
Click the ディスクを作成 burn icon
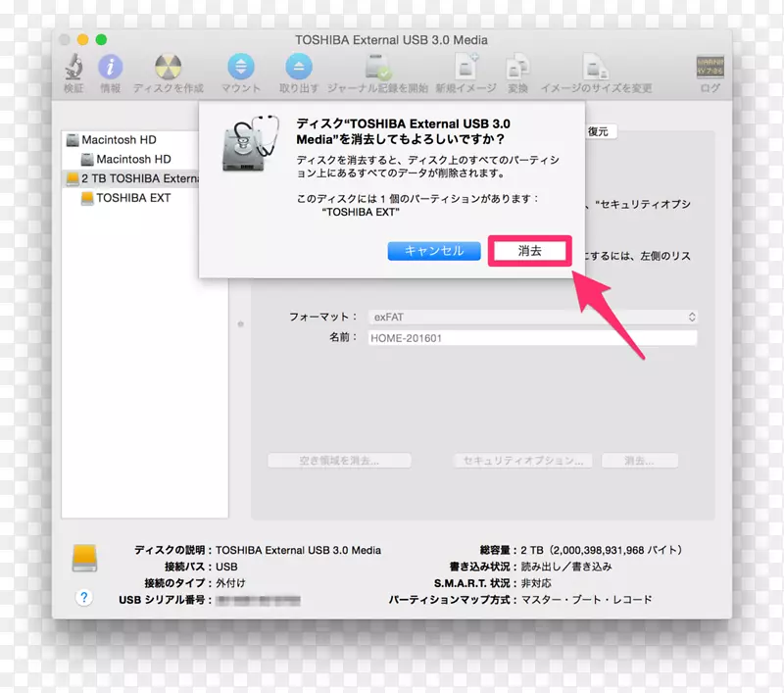[x=167, y=69]
